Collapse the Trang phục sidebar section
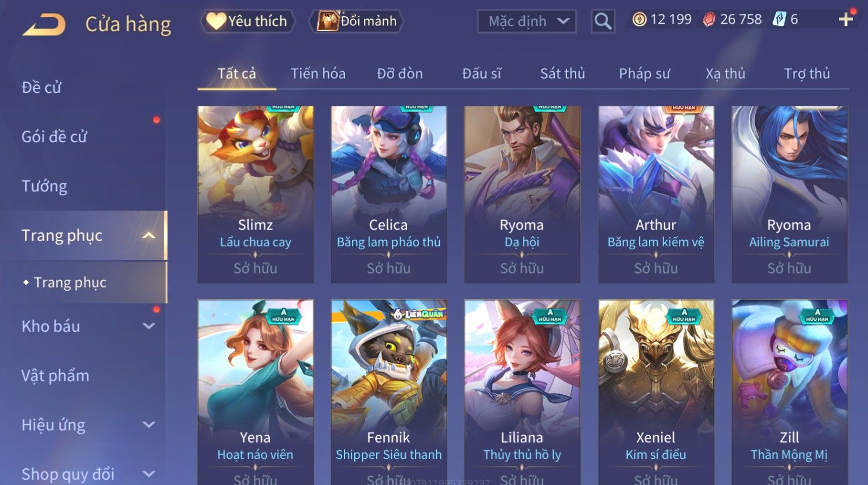 (x=149, y=236)
